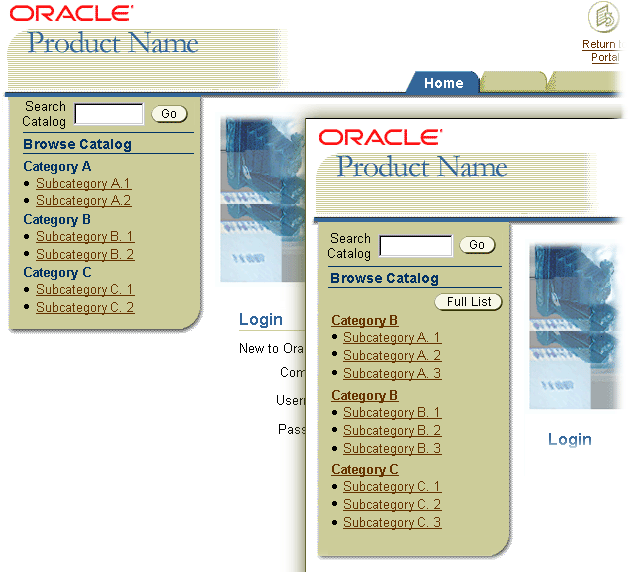This screenshot has height=572, width=628.
Task: Click Go button in front window
Action: (477, 245)
